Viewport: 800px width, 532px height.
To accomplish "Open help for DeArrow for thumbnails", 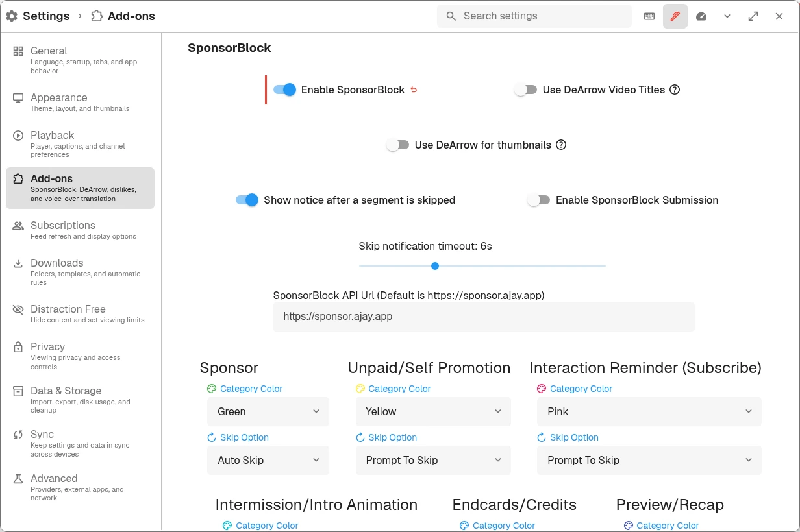I will [561, 145].
